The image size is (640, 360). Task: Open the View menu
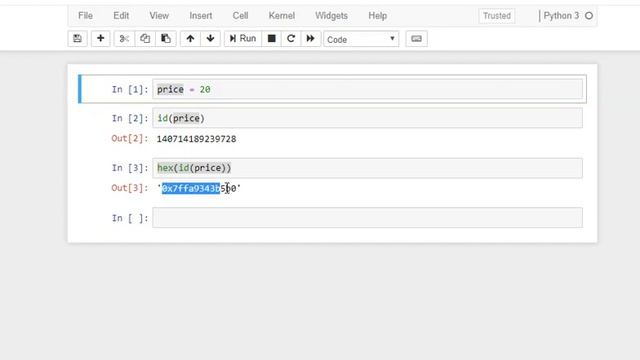[159, 16]
